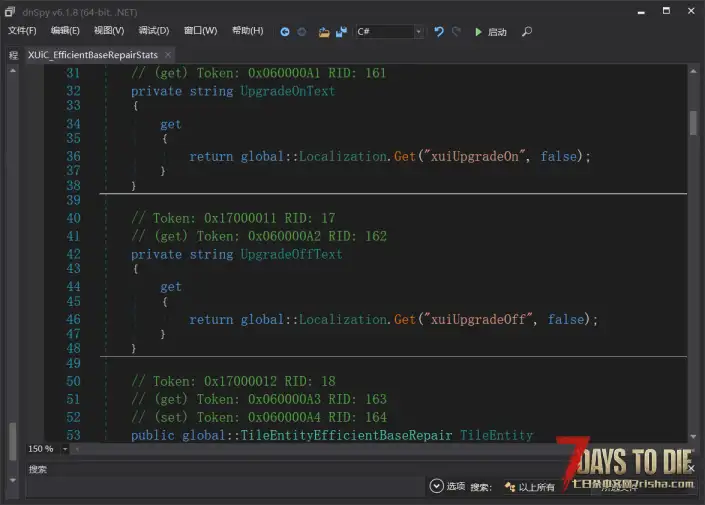Open the 帮助(H) menu
Viewport: 705px width, 505px height.
coord(247,31)
